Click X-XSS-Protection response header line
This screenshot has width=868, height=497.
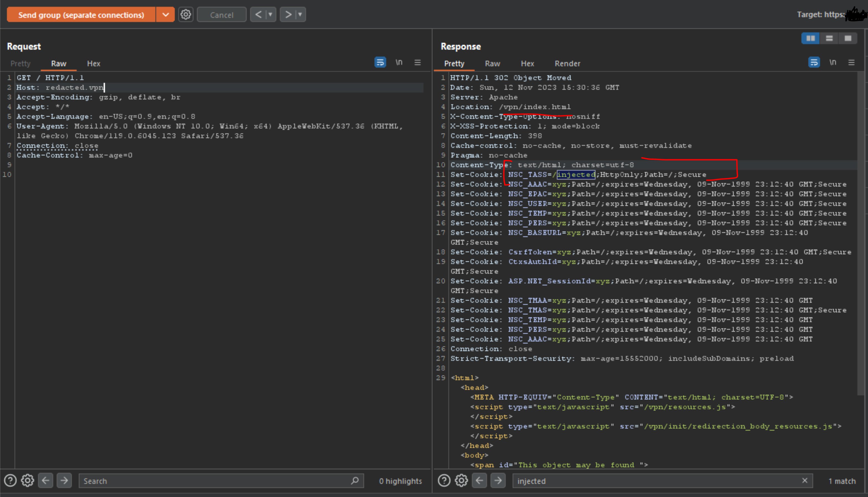[x=525, y=126]
